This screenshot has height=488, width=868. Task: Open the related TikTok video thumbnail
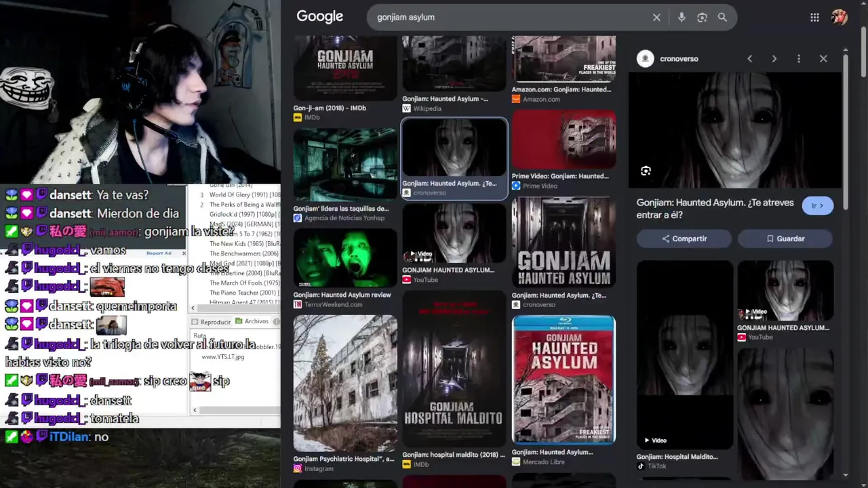(685, 354)
